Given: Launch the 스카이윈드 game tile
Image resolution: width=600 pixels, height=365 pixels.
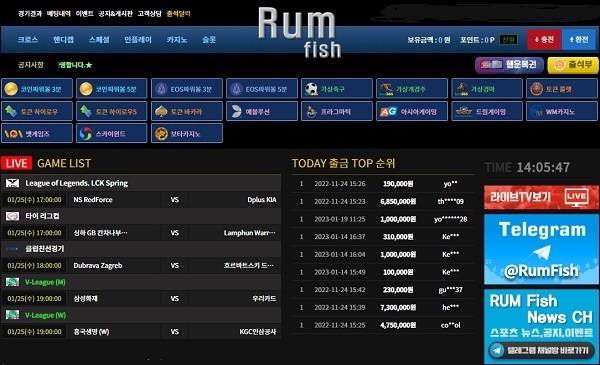Looking at the screenshot, I should pos(112,133).
